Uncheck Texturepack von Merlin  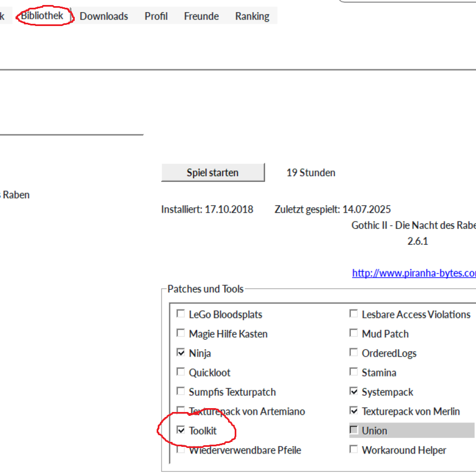(353, 411)
